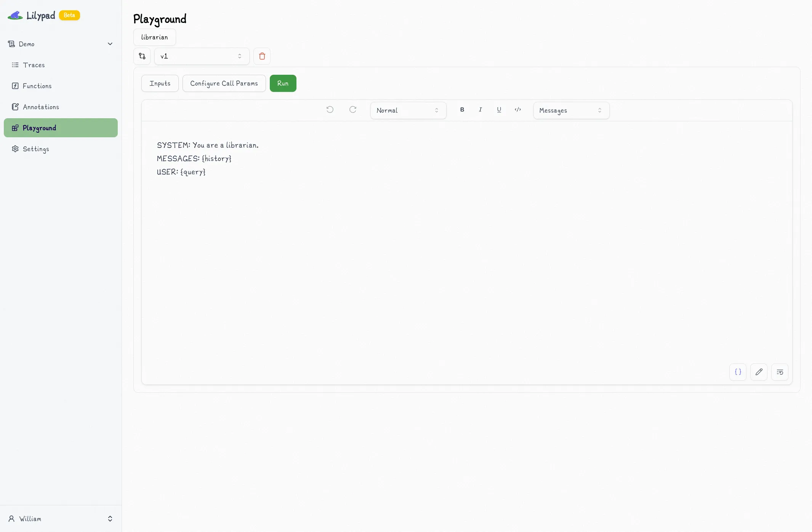Open version history with the list-restore icon
The width and height of the screenshot is (812, 532).
click(x=780, y=372)
